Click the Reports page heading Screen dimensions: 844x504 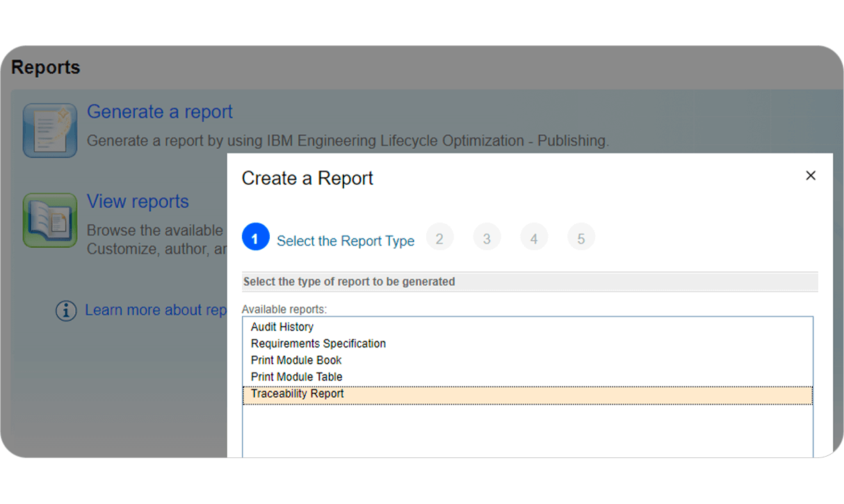tap(44, 67)
